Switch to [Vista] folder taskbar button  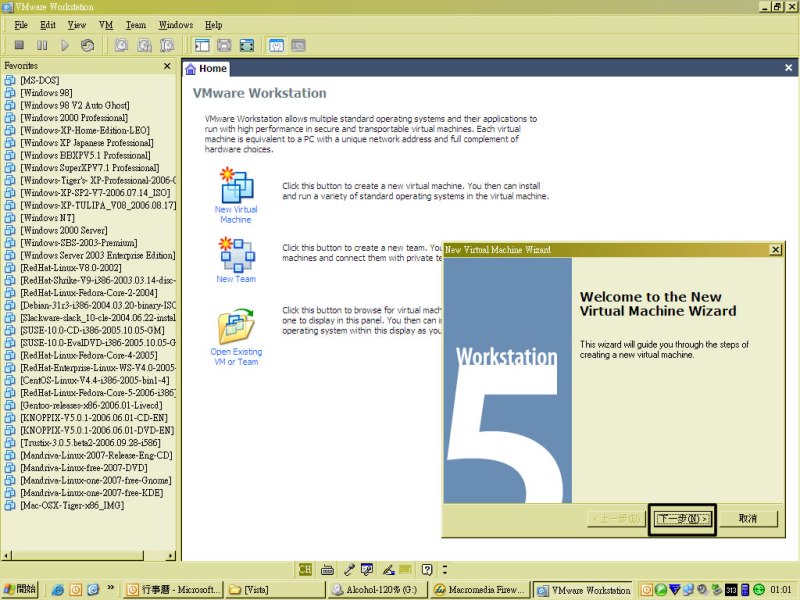(x=276, y=590)
